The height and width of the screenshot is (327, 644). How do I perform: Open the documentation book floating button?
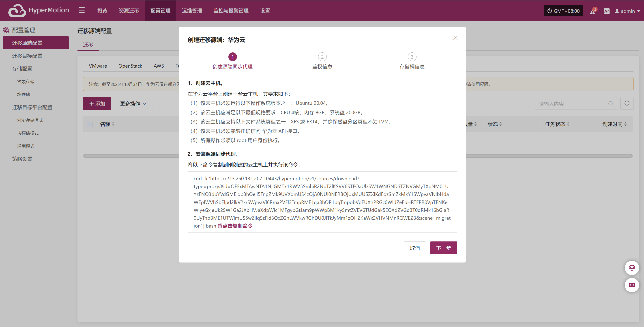tap(631, 285)
